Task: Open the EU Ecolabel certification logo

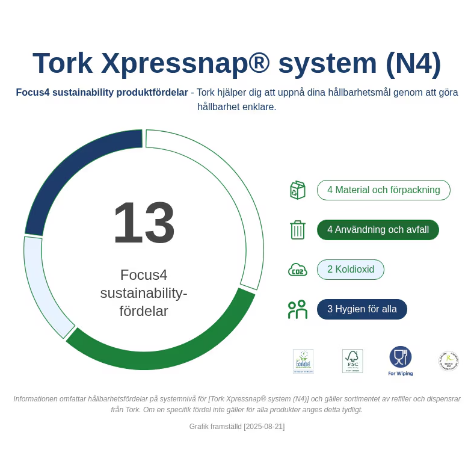Action: pyautogui.click(x=303, y=361)
